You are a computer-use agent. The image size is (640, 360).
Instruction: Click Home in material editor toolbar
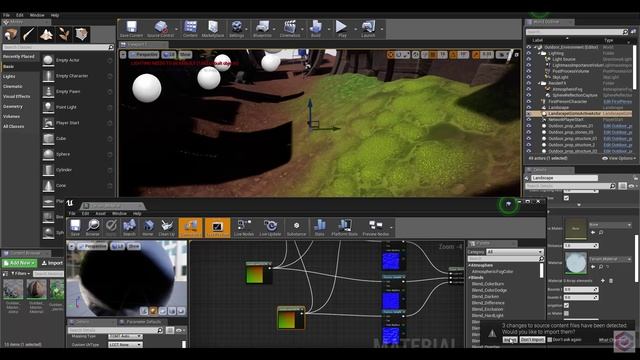tap(148, 228)
